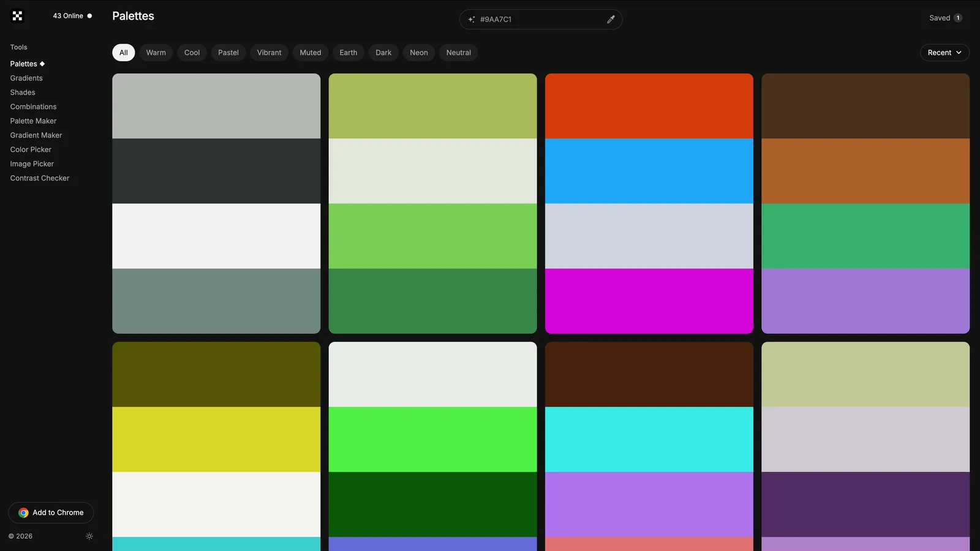
Task: Click the 43 Online status indicator
Action: click(72, 16)
